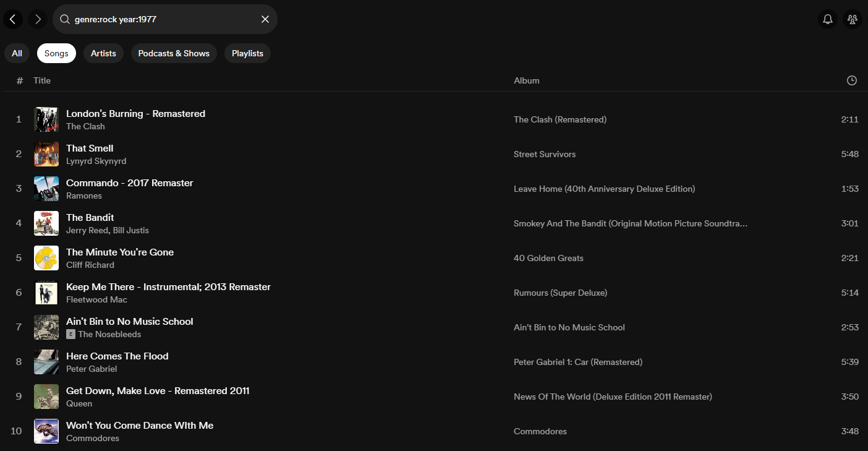The height and width of the screenshot is (451, 868).
Task: Select the All results tab
Action: (x=17, y=53)
